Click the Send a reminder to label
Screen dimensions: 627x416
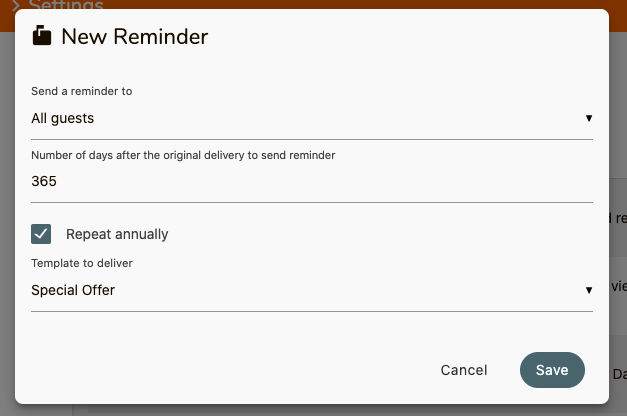[82, 91]
